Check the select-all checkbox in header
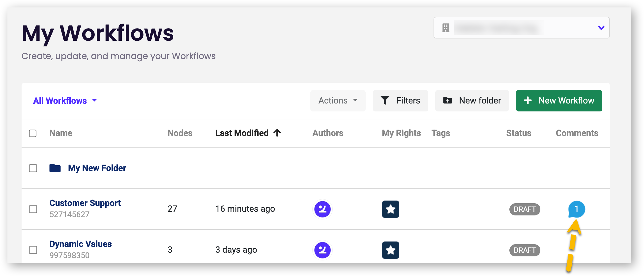 33,133
